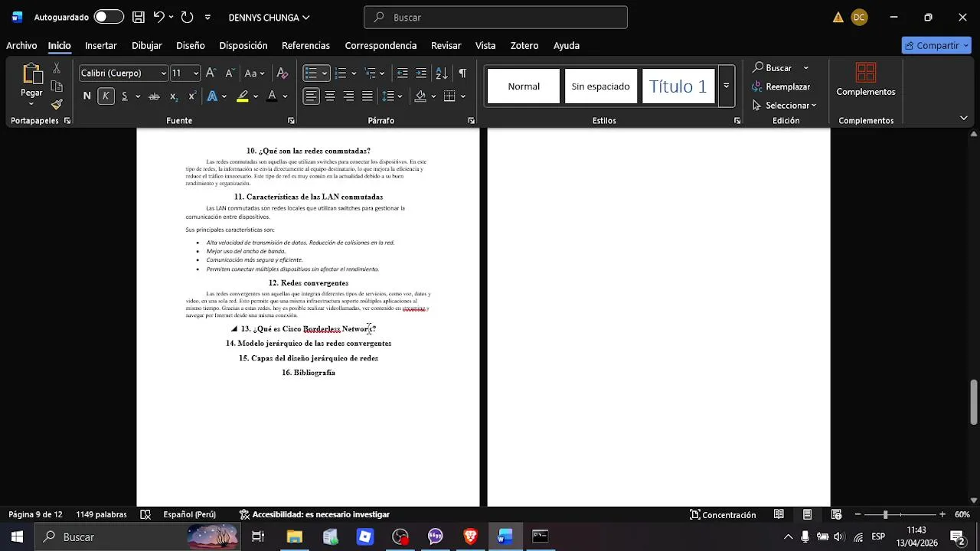Toggle bold (N) formatting

click(x=87, y=96)
